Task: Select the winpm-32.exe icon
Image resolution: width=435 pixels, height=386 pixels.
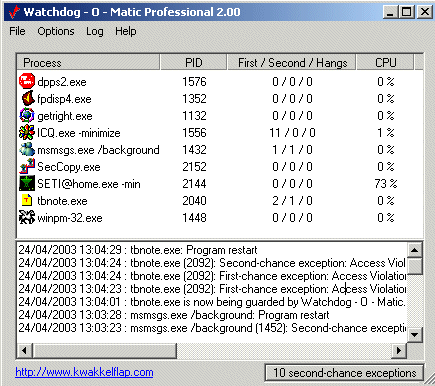Action: click(x=27, y=217)
